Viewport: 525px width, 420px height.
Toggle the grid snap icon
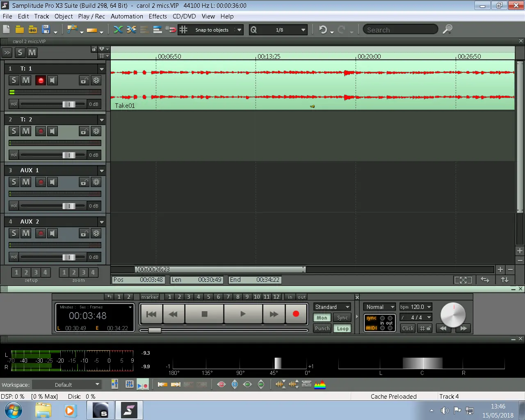coord(183,30)
